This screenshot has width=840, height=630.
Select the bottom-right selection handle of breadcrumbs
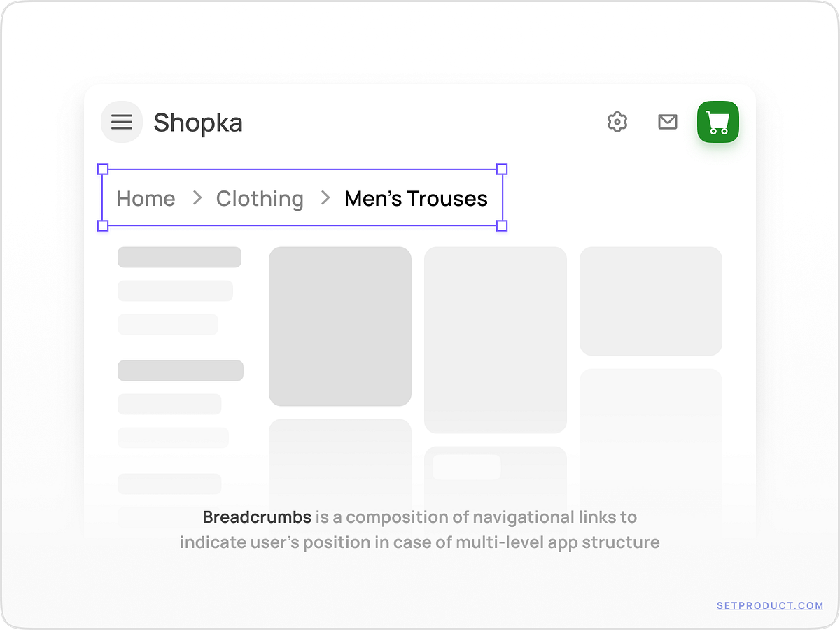(x=502, y=226)
